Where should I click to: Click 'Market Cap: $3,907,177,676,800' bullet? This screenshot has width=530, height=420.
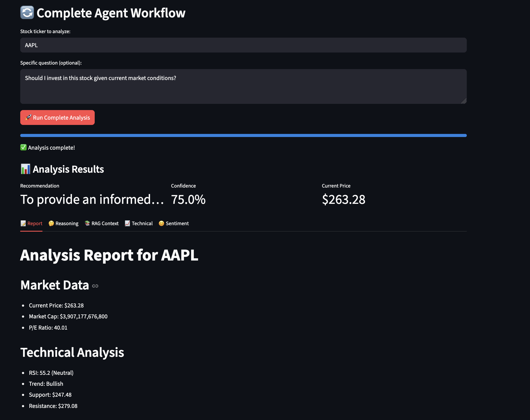point(68,316)
